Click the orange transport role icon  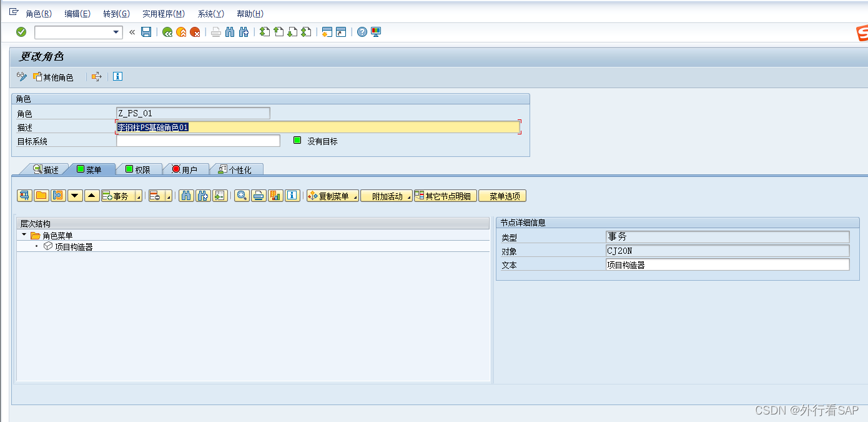pos(97,77)
